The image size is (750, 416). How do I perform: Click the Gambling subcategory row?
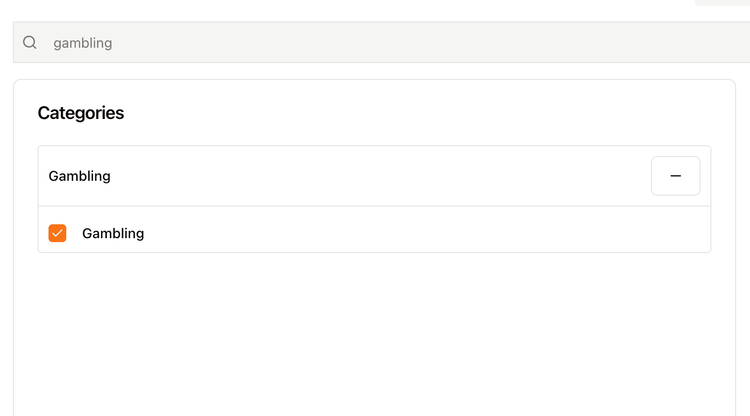(x=400, y=233)
